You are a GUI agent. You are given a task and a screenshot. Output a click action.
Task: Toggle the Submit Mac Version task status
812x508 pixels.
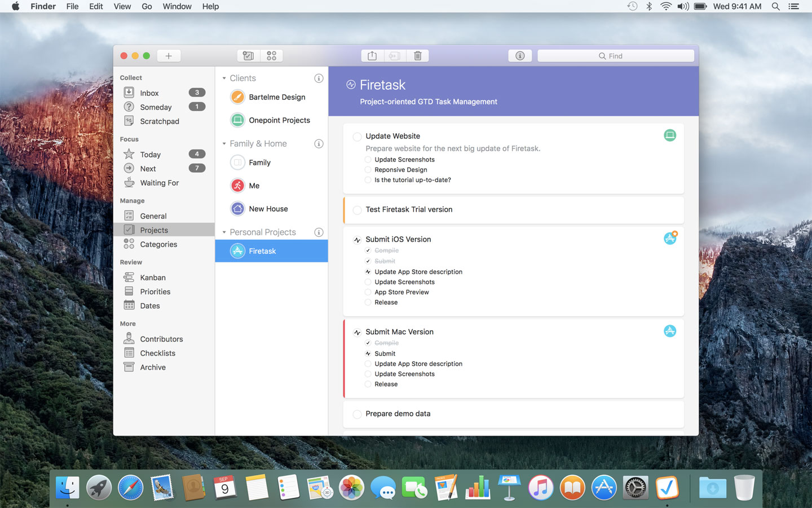[x=357, y=332]
